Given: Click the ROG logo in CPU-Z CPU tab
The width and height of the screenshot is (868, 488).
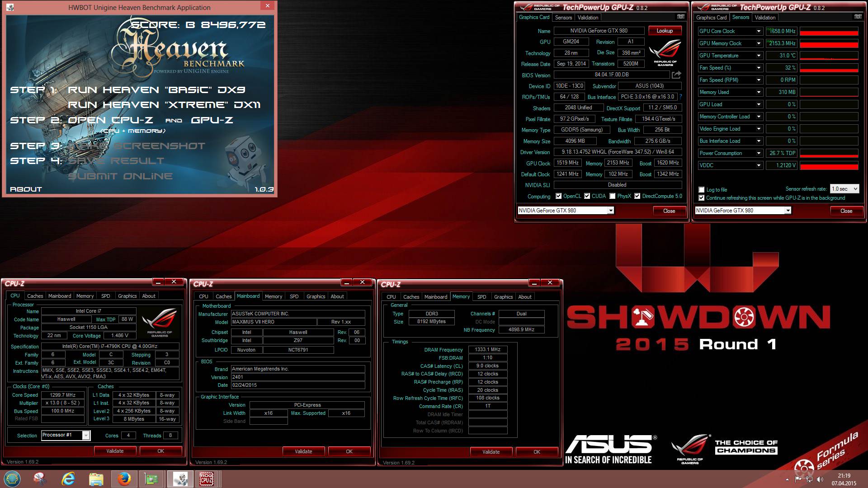Looking at the screenshot, I should point(160,322).
